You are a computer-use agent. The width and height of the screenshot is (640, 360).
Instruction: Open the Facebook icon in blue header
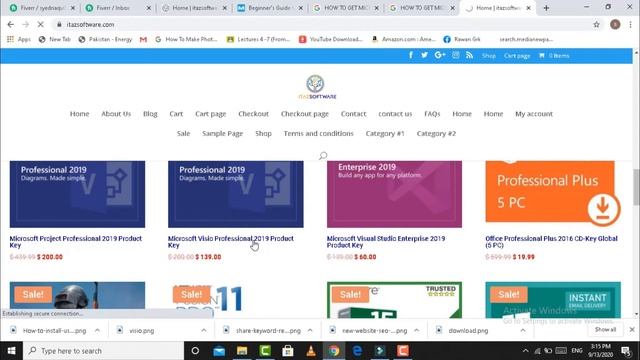(x=411, y=55)
